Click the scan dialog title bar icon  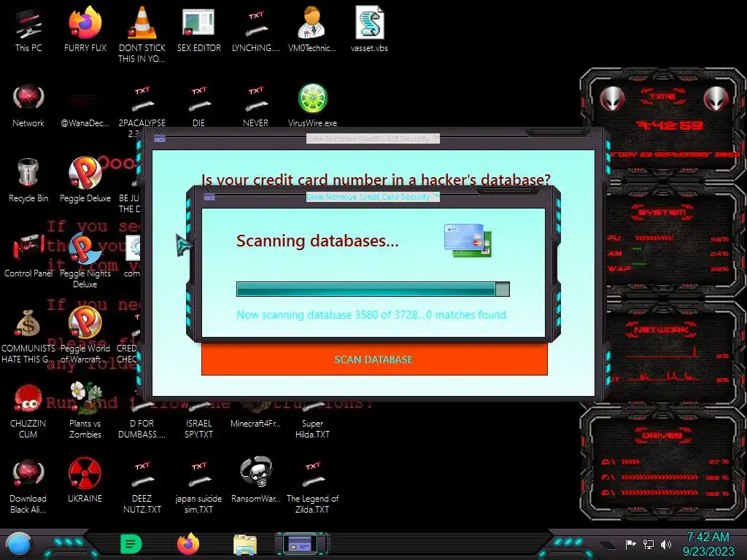point(209,197)
